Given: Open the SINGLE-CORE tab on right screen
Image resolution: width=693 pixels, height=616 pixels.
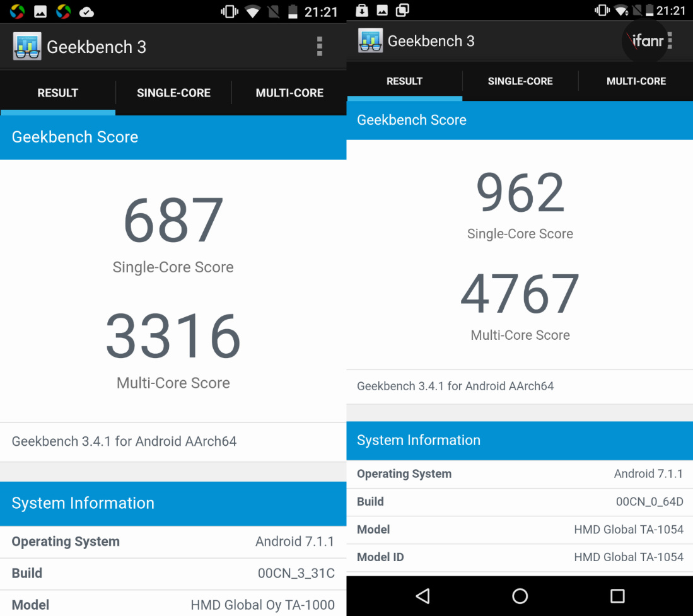Looking at the screenshot, I should (520, 81).
